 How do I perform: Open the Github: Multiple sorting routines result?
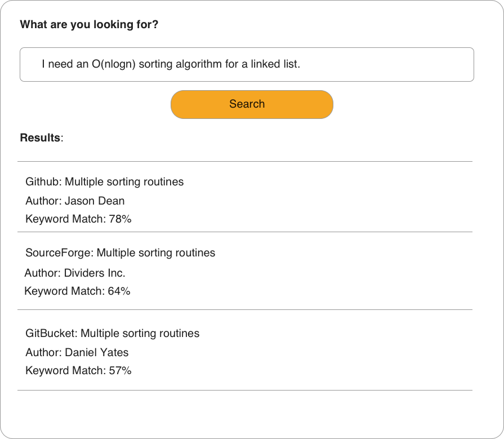click(x=104, y=182)
